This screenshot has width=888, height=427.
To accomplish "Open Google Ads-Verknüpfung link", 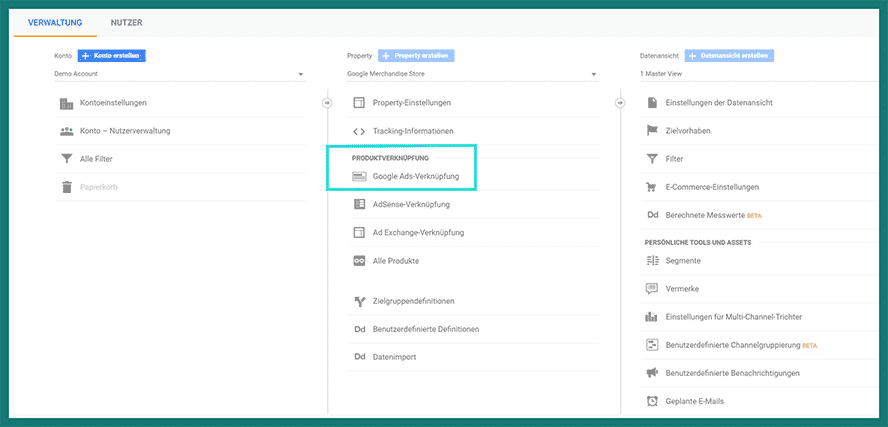I will point(415,177).
